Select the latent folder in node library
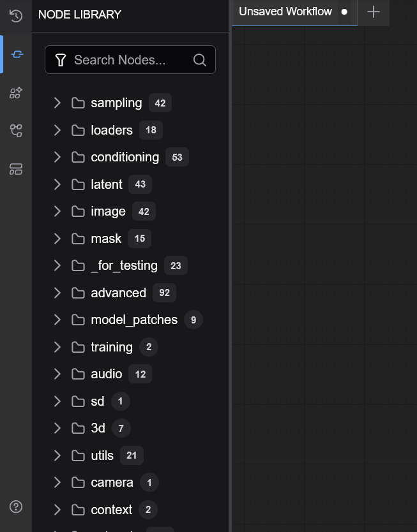The height and width of the screenshot is (532, 417). click(106, 184)
